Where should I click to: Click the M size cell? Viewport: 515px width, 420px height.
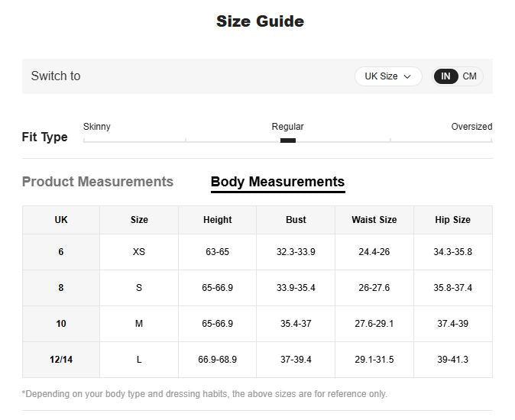click(x=139, y=324)
